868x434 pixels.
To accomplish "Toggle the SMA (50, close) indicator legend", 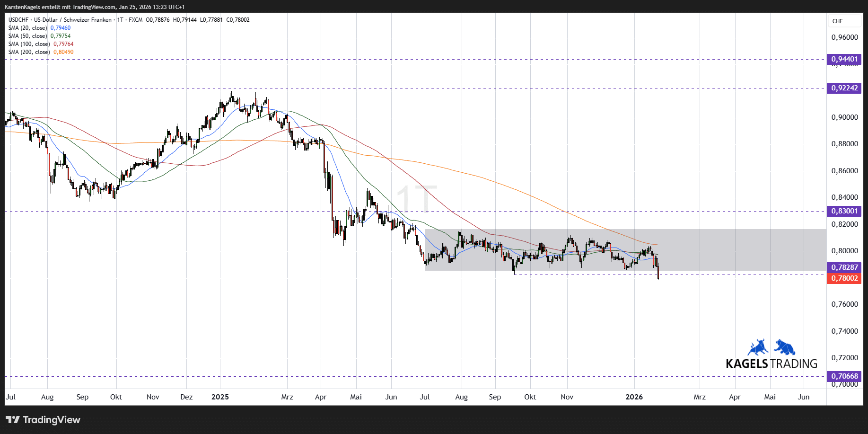I will (28, 36).
